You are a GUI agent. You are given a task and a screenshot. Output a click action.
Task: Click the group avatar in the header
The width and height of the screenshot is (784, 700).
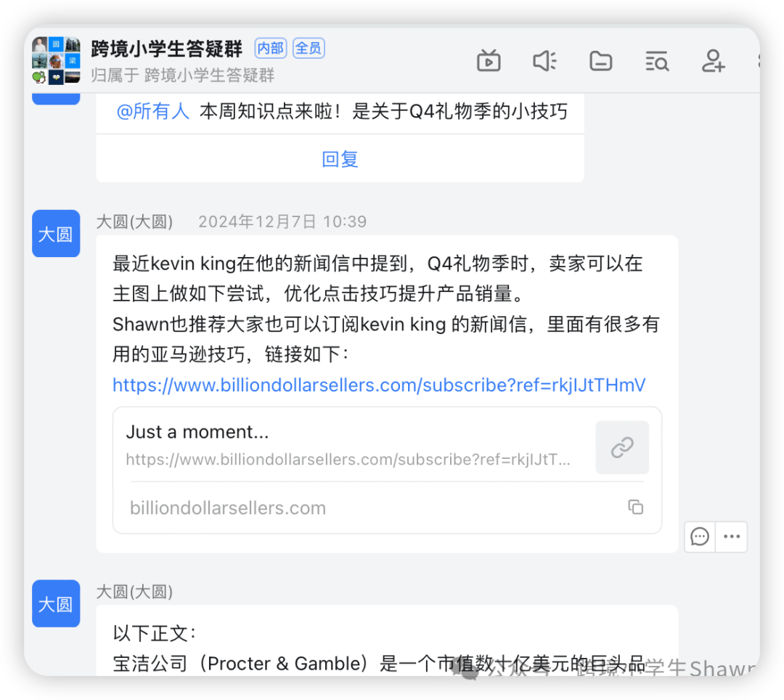[56, 61]
